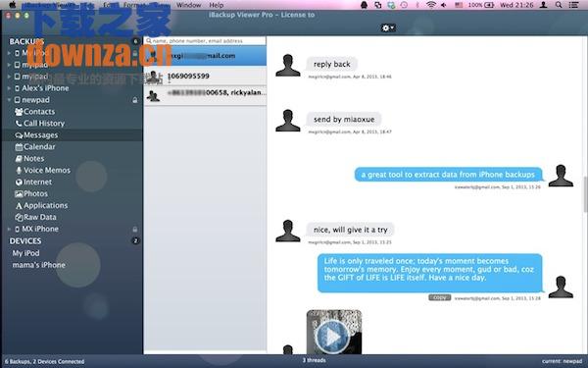Open the Notes section
Viewport: 588px width, 368px height.
pyautogui.click(x=29, y=158)
